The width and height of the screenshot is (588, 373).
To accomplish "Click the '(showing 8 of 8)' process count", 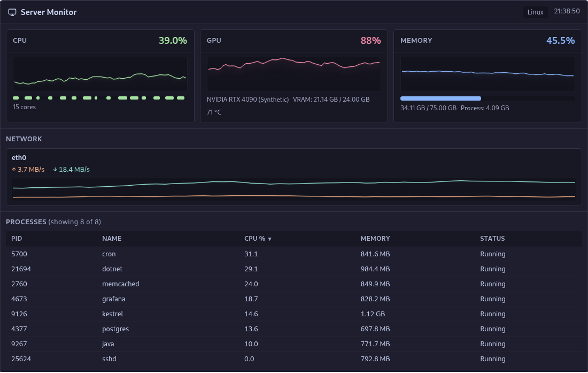I will point(75,222).
